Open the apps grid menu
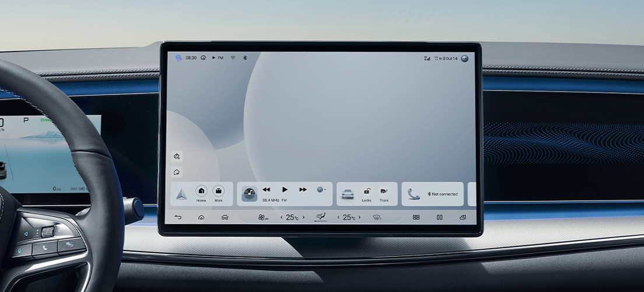 coord(416,217)
